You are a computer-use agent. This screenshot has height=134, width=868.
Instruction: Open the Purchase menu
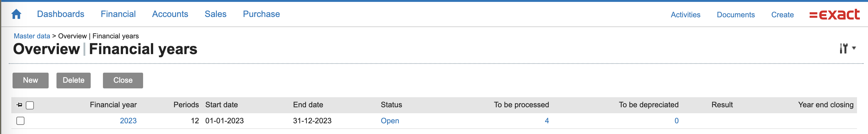pos(261,14)
